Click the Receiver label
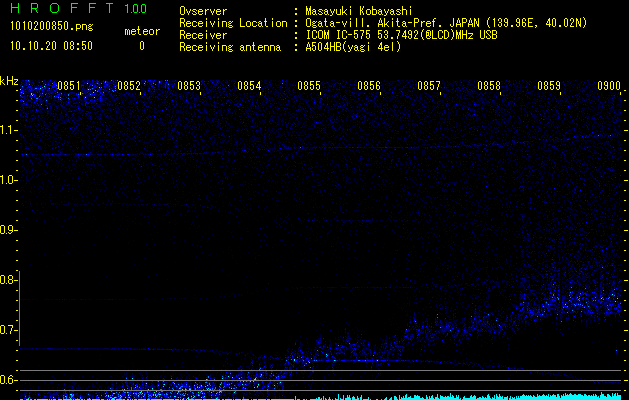Image resolution: width=629 pixels, height=400 pixels. click(x=203, y=35)
